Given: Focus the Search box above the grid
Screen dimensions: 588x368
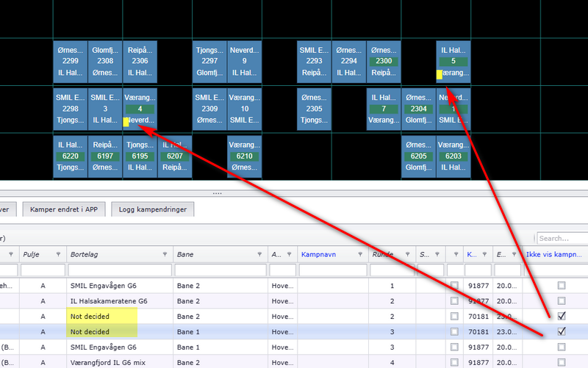Looking at the screenshot, I should (562, 238).
